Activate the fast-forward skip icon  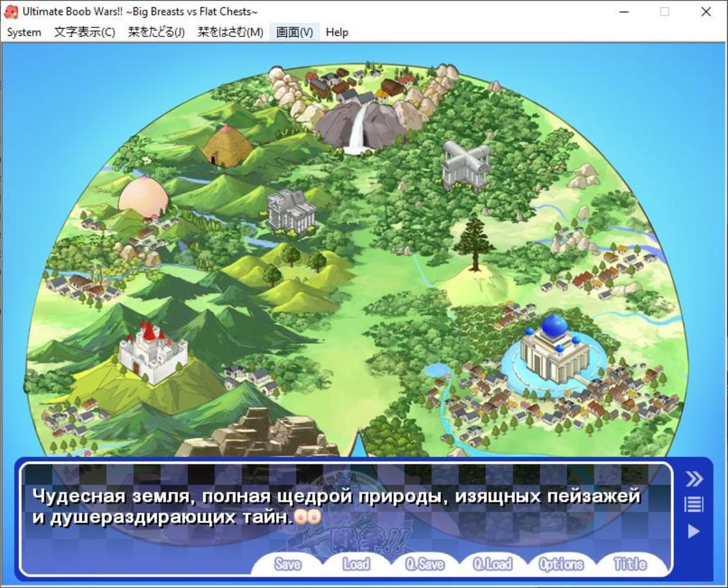pos(694,479)
